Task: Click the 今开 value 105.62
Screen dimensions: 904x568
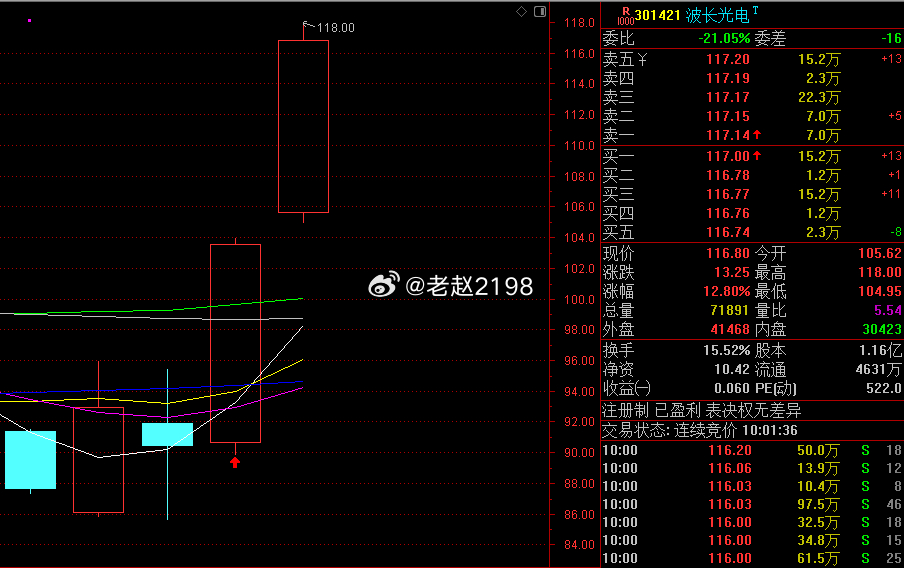Action: [880, 253]
